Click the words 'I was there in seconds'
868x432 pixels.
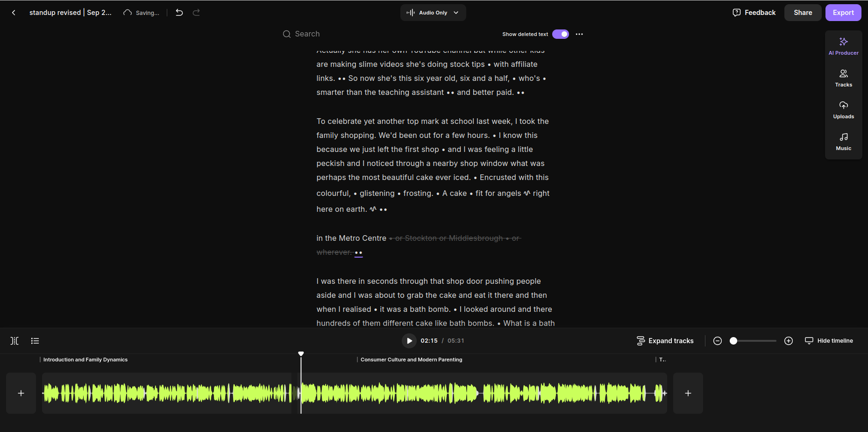click(x=357, y=281)
